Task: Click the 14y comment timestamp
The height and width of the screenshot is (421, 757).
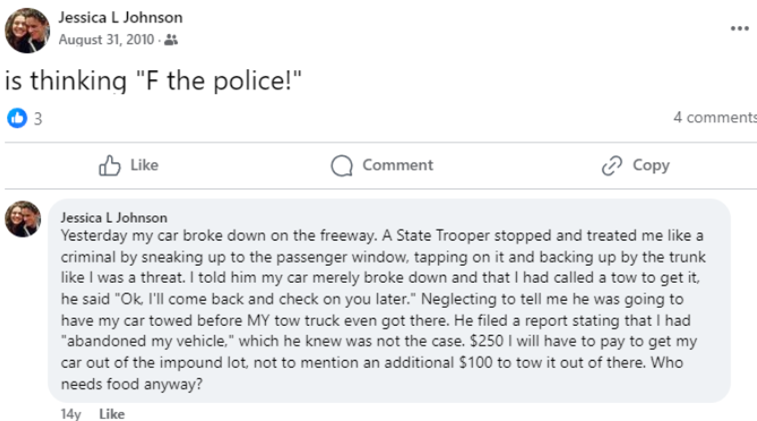Action: tap(70, 413)
